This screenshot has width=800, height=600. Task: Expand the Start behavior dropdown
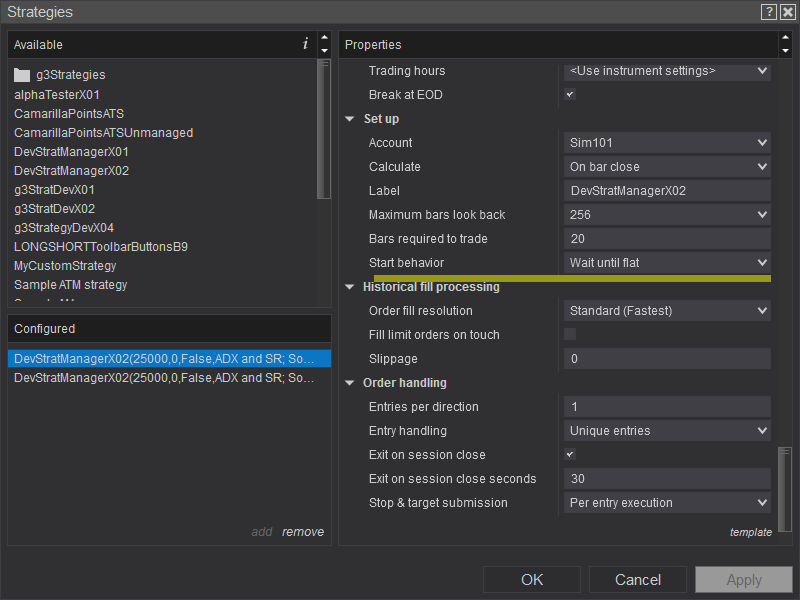tap(667, 263)
